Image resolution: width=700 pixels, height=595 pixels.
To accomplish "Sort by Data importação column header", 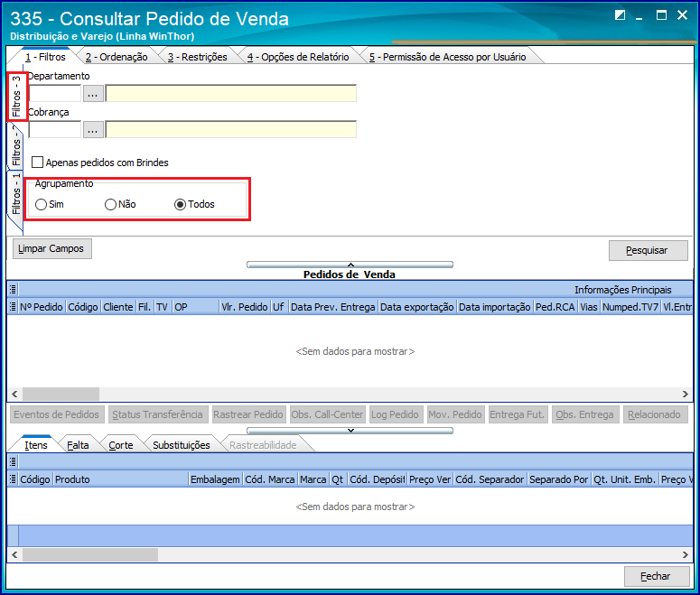I will [x=495, y=307].
